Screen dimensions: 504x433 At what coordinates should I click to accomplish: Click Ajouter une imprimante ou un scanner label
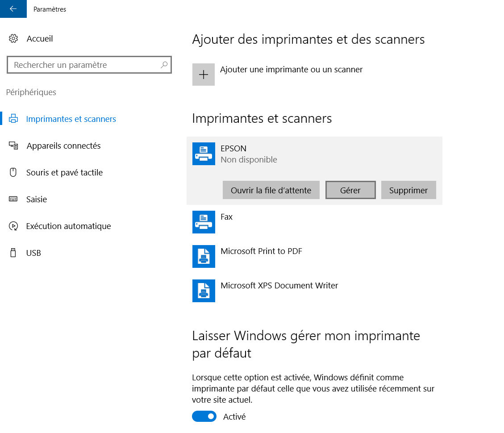point(291,70)
